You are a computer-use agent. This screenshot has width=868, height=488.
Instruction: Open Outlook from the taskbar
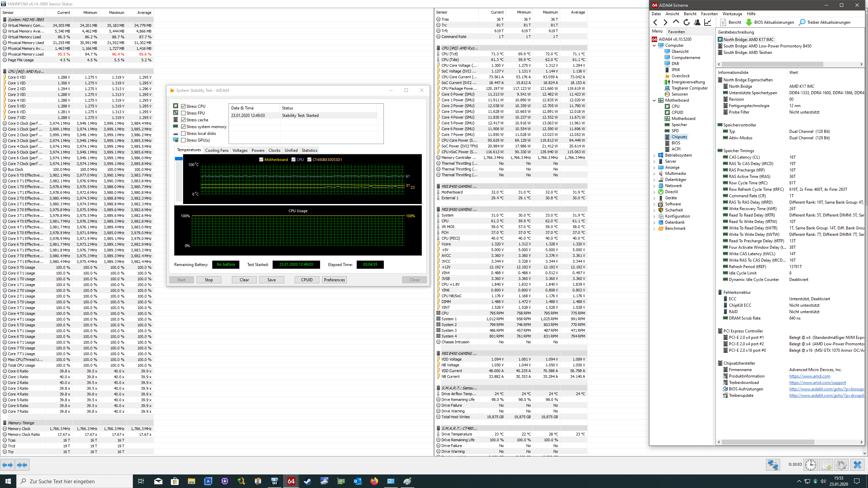click(357, 481)
